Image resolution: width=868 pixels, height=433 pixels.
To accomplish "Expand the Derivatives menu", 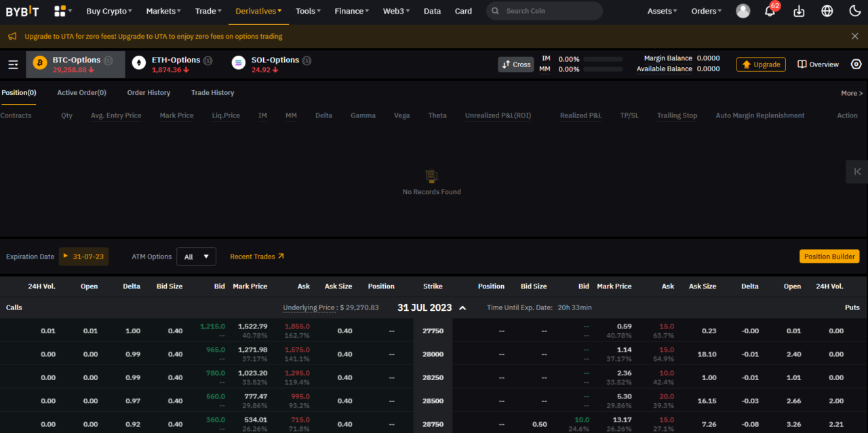I will point(258,11).
